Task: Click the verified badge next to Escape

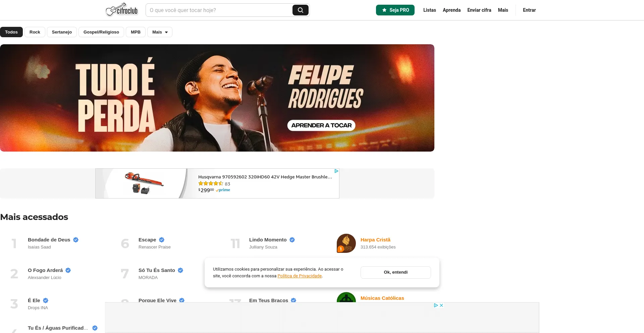Action: pos(162,240)
